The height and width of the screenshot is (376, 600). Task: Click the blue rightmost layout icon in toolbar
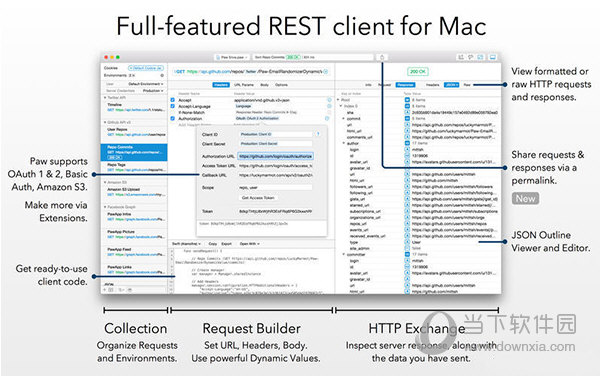click(x=493, y=57)
